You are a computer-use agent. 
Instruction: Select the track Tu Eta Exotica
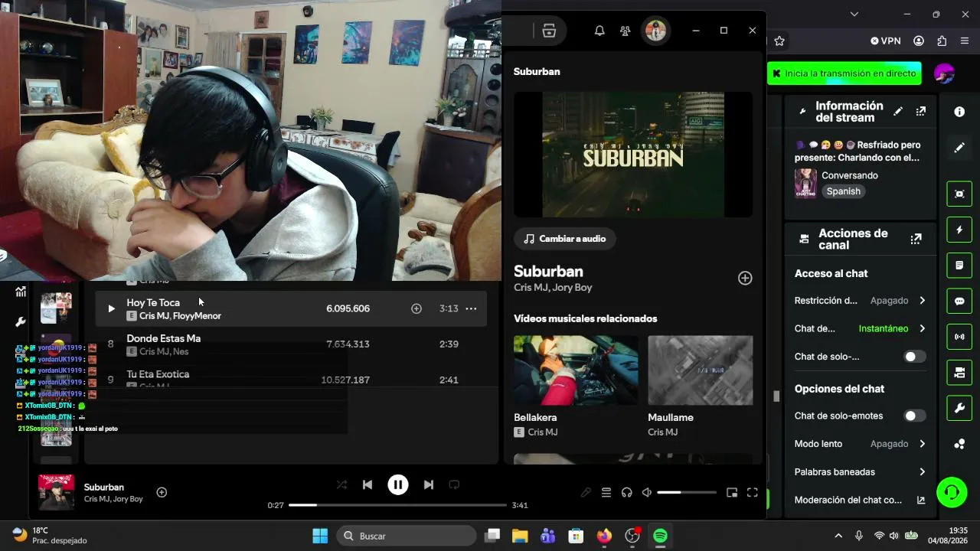pyautogui.click(x=291, y=379)
